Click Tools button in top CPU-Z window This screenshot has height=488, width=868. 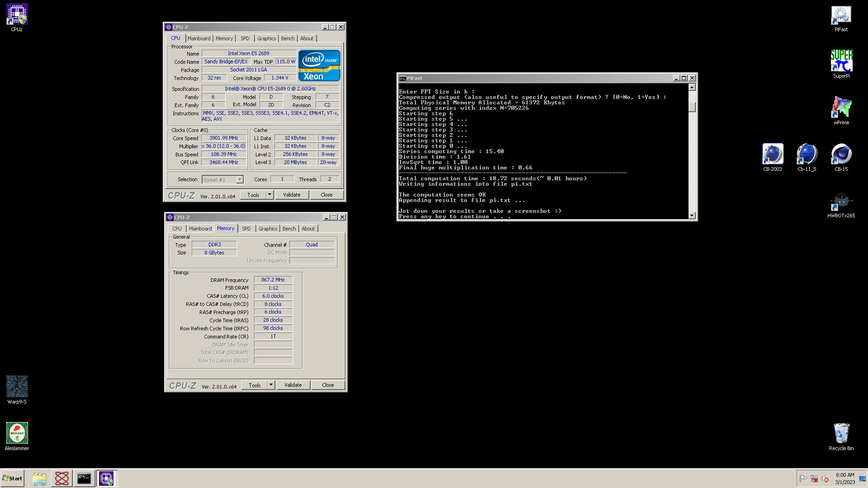(x=253, y=195)
